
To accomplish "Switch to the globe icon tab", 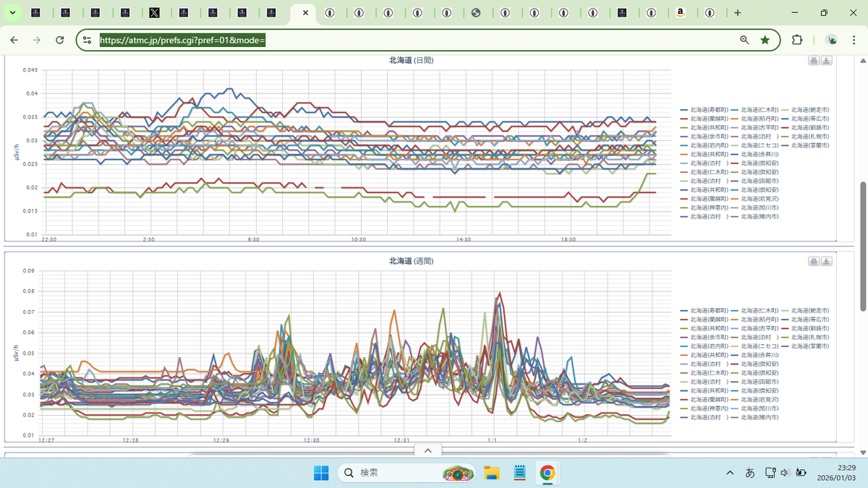I will pos(475,12).
